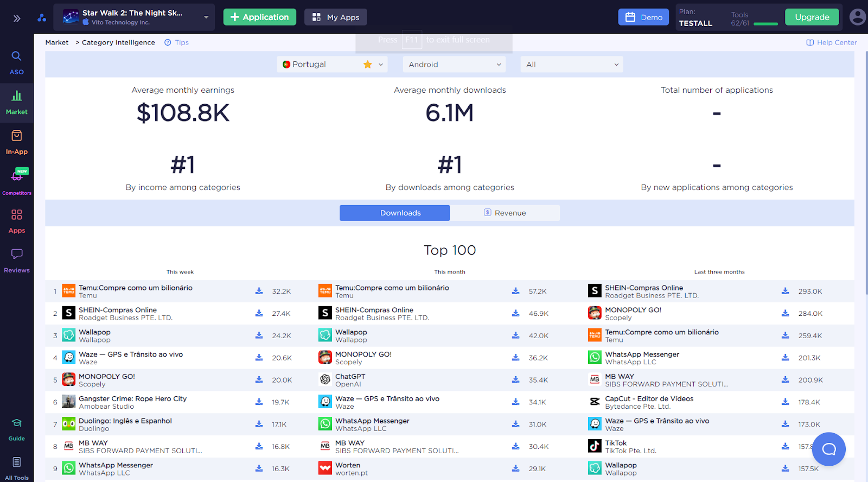This screenshot has width=868, height=482.
Task: Click TESTALL plan label
Action: click(695, 23)
